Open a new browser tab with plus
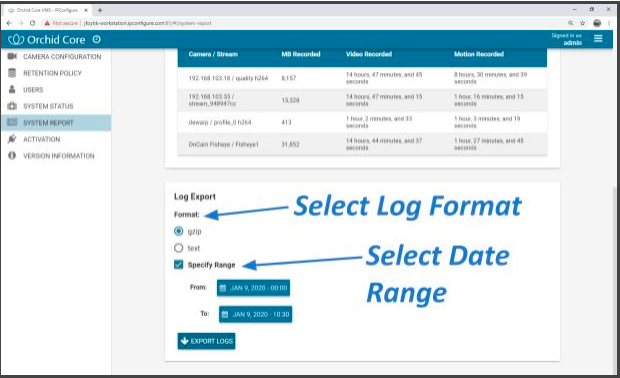The width and height of the screenshot is (620, 378). click(100, 10)
